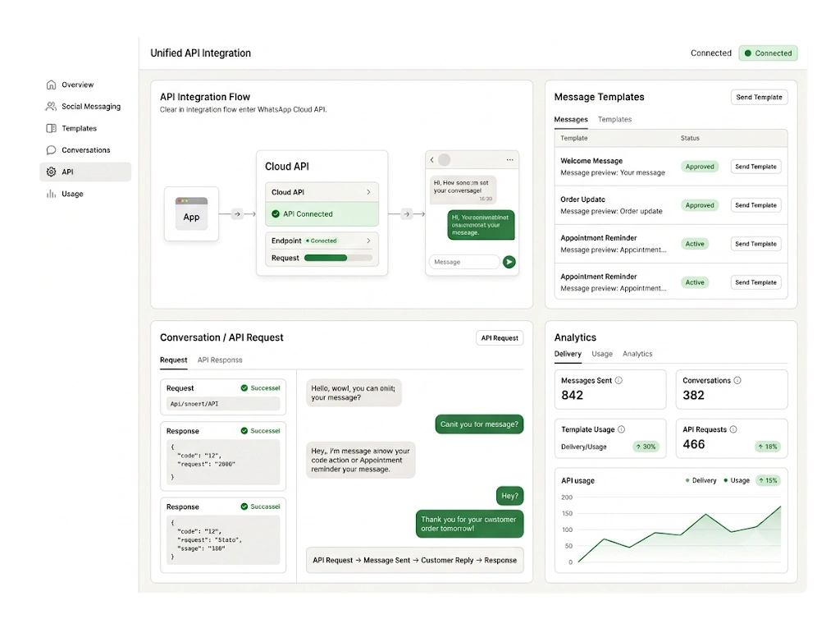Image resolution: width=840 pixels, height=628 pixels.
Task: Click the chat preview contact avatar
Action: coord(444,160)
